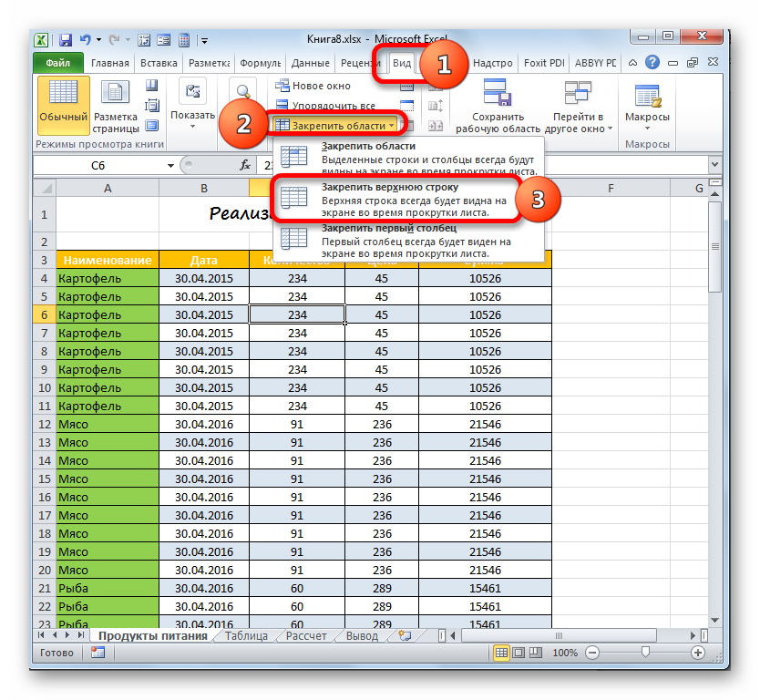Open the Рассчет sheet tab
This screenshot has height=700, width=760.
[x=306, y=635]
